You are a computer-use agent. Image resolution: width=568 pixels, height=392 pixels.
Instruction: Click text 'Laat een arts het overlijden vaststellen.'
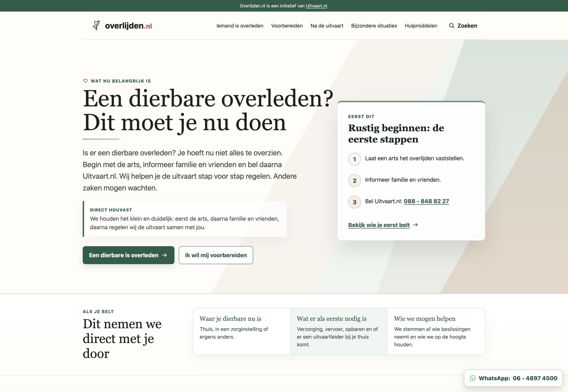coord(414,158)
